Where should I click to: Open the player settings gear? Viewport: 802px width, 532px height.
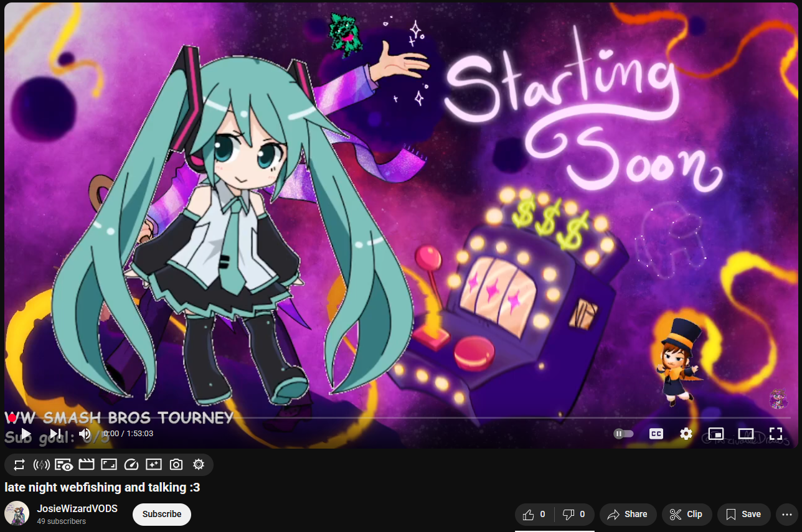[x=686, y=434]
